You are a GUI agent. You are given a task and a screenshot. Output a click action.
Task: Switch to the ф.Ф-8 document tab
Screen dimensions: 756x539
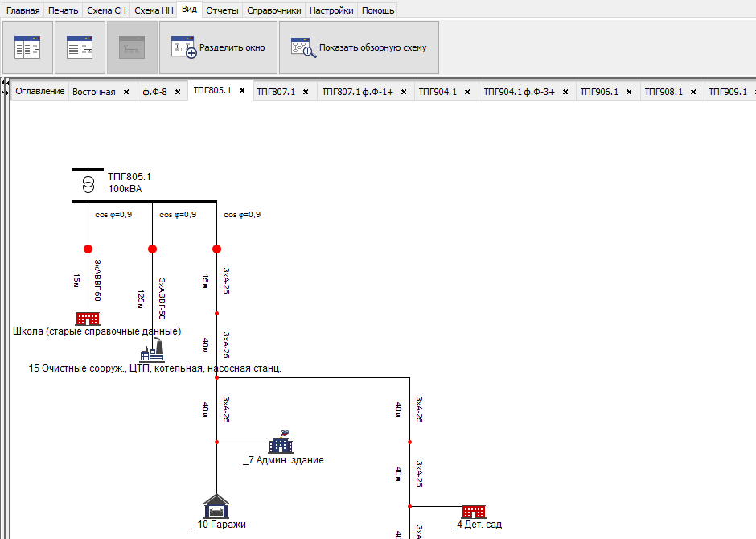[154, 92]
